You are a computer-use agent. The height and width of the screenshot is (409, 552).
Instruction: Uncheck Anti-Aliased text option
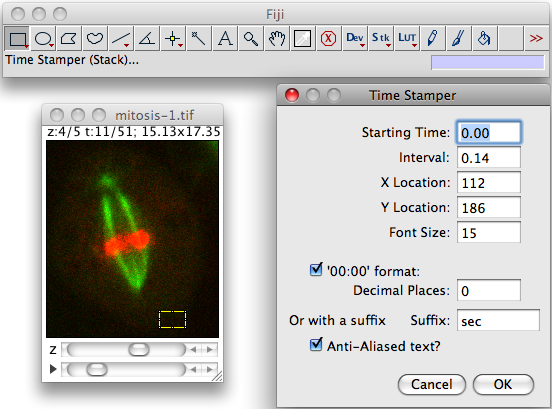(x=316, y=345)
